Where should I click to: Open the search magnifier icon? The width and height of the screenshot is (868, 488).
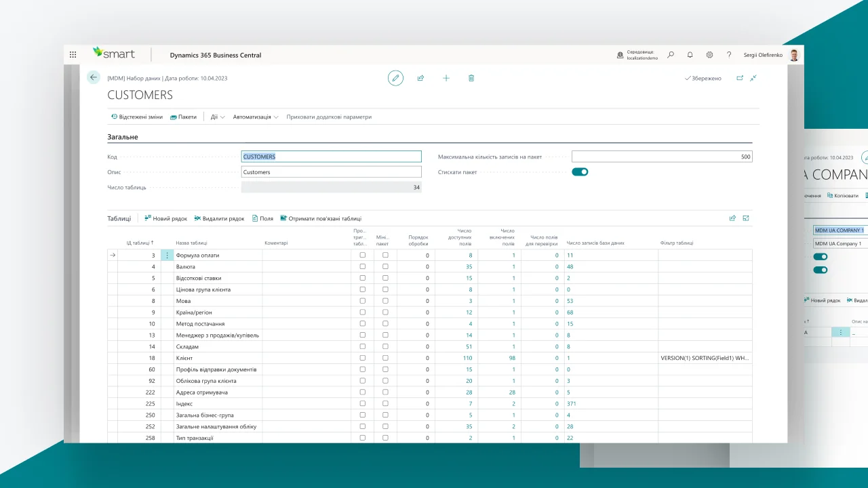tap(671, 55)
